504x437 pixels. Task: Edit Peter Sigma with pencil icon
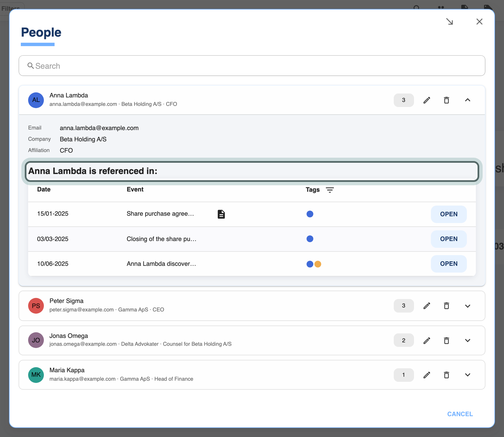[x=427, y=306]
